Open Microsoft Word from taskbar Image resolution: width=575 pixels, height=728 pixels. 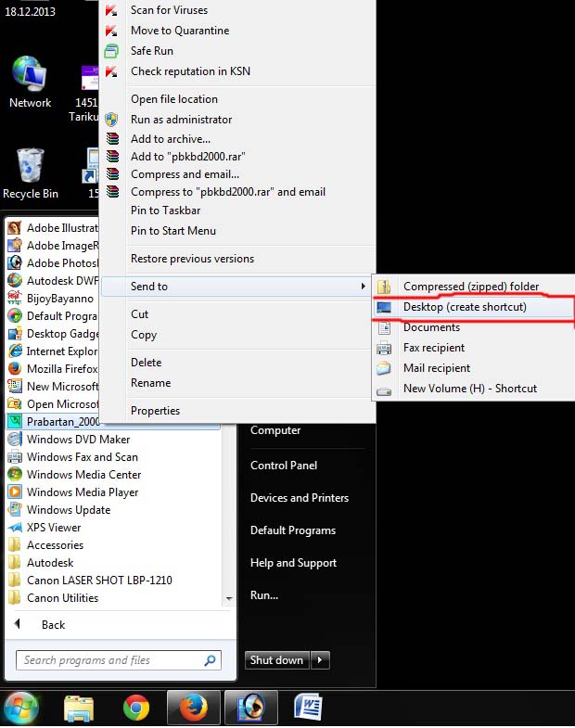click(309, 709)
